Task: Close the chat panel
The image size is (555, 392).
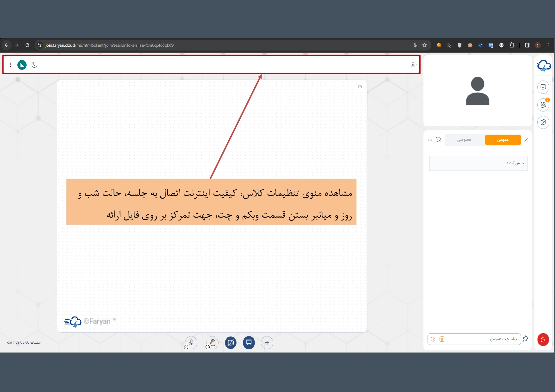Action: pos(526,140)
